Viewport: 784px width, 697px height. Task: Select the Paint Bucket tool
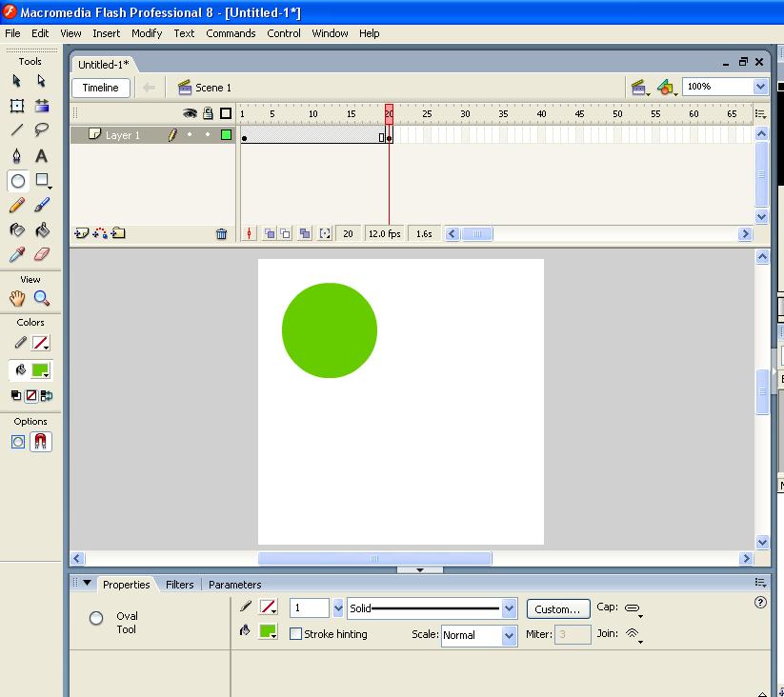pyautogui.click(x=42, y=229)
